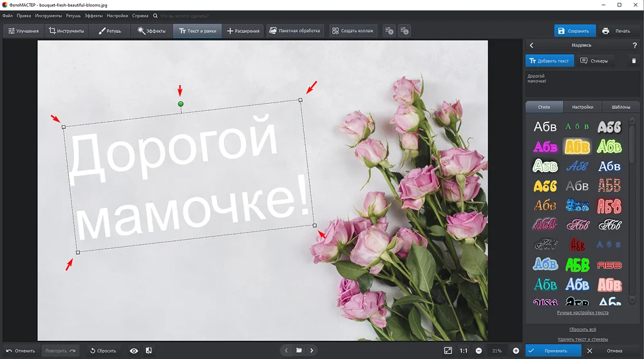This screenshot has width=644, height=359.
Task: Click Сбросить всё link
Action: 582,329
